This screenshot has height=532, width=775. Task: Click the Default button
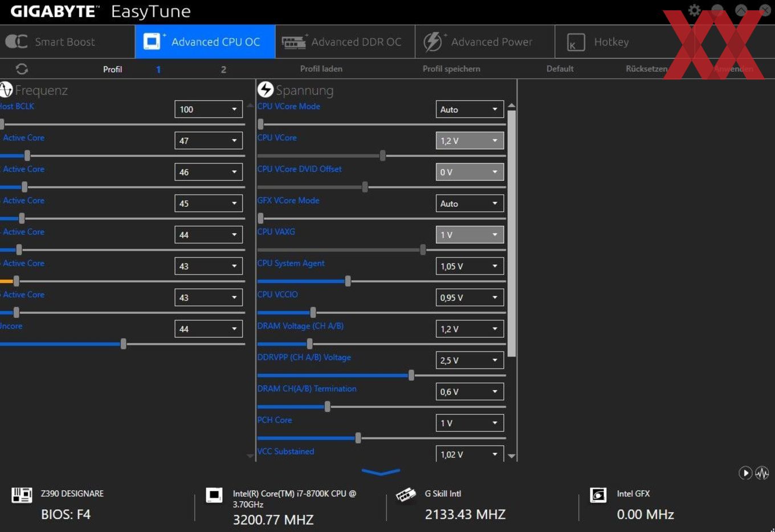pos(560,69)
